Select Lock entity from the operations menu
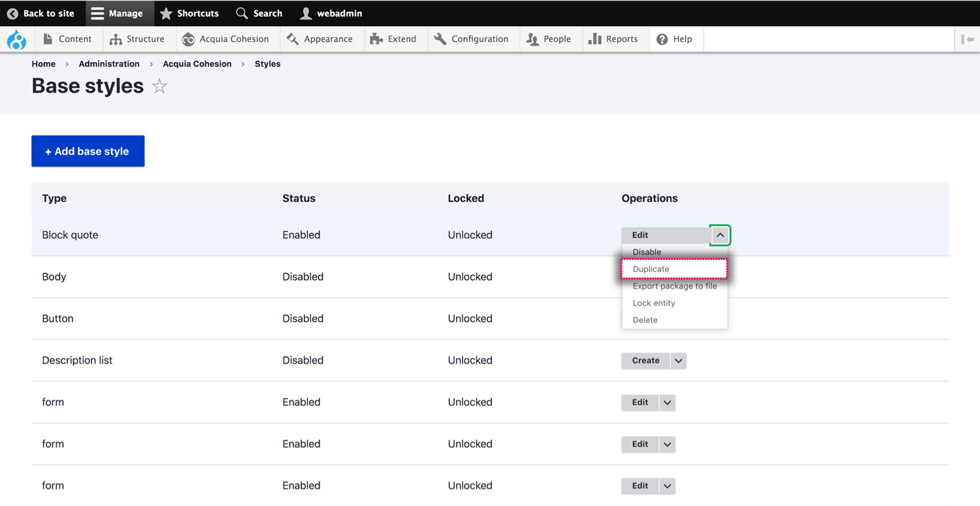Screen dimensions: 980x506 coord(674,303)
